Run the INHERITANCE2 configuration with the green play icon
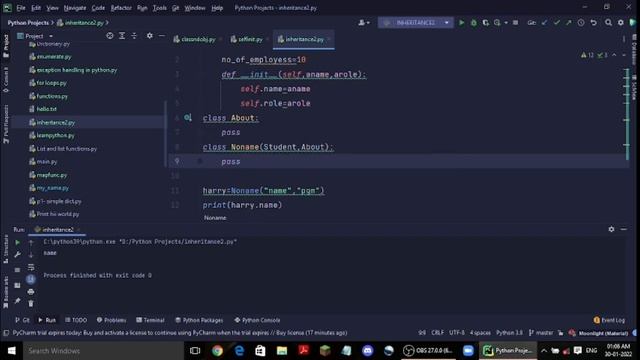The image size is (640, 360). tap(461, 23)
